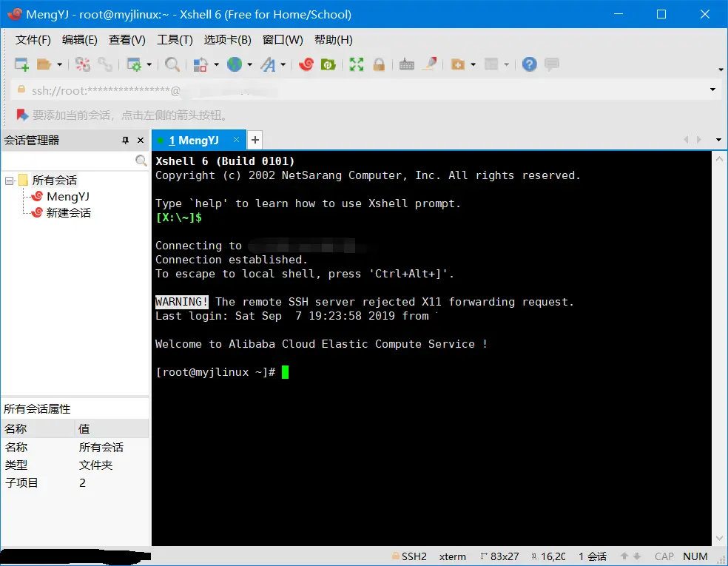Click the session manager search field
This screenshot has width=728, height=566.
point(68,161)
